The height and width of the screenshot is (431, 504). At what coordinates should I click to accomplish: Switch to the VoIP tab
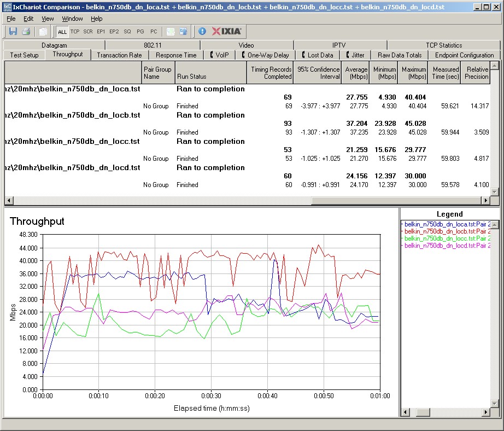coord(220,55)
